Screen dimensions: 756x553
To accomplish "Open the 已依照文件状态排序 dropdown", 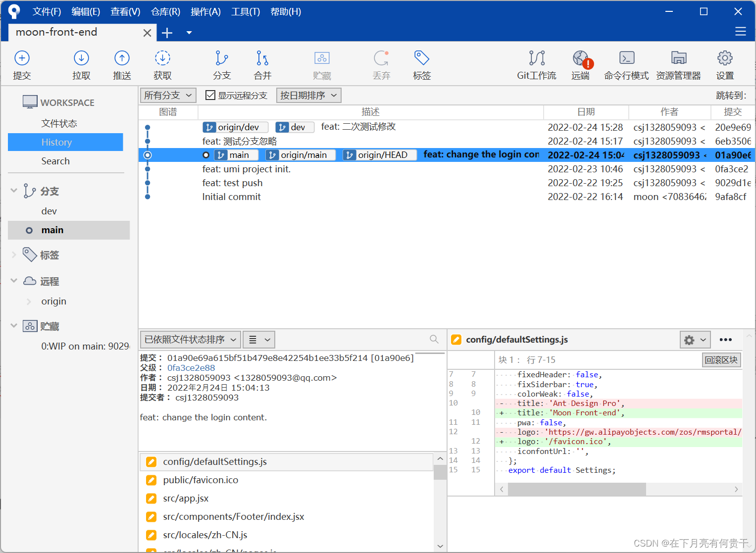I will tap(191, 340).
